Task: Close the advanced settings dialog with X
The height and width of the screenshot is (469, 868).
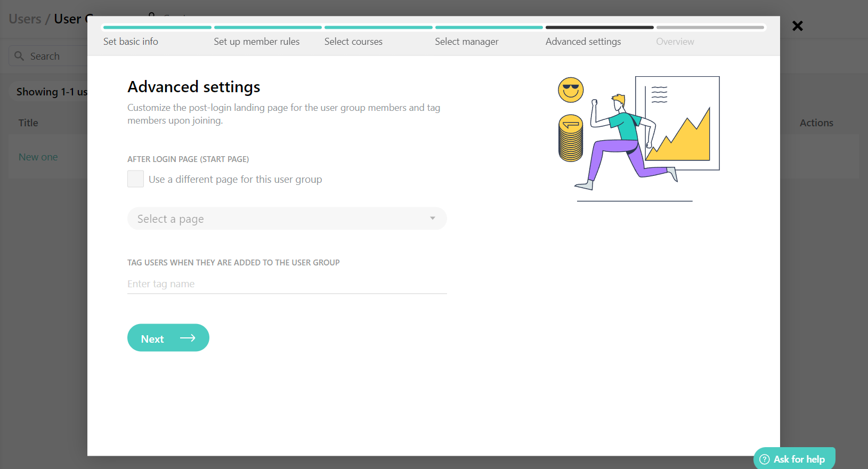Action: coord(797,26)
